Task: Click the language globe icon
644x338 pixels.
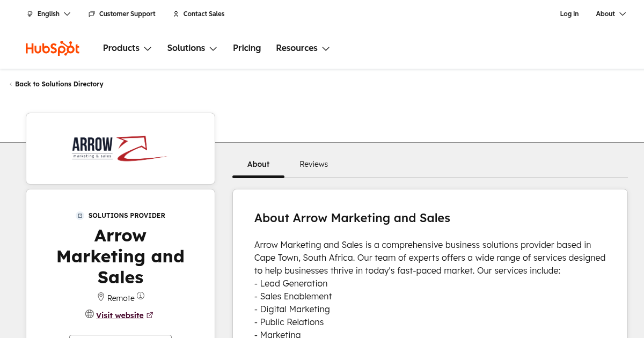Action: pyautogui.click(x=30, y=14)
